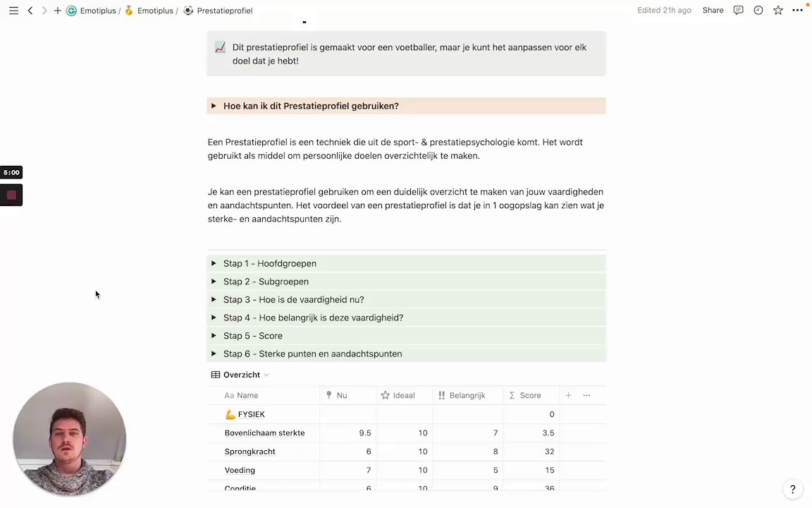Screen dimensions: 812x508
Task: Stop the screen recording
Action: pyautogui.click(x=11, y=195)
